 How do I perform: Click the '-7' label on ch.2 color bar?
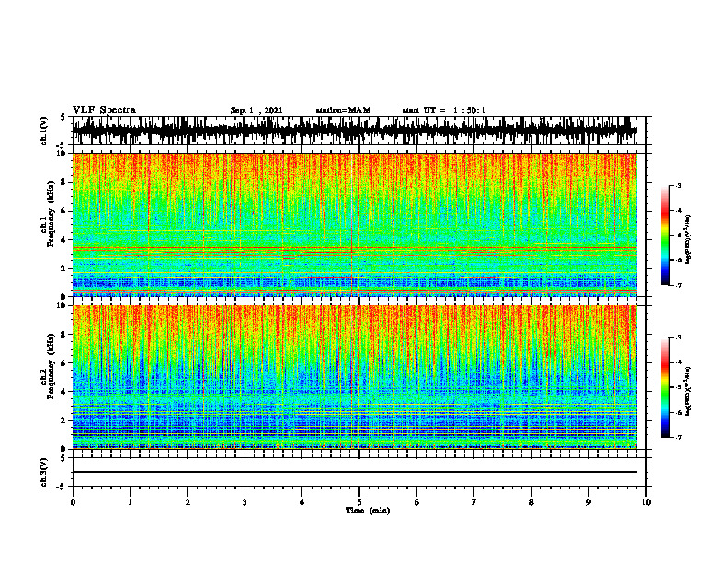[x=677, y=437]
